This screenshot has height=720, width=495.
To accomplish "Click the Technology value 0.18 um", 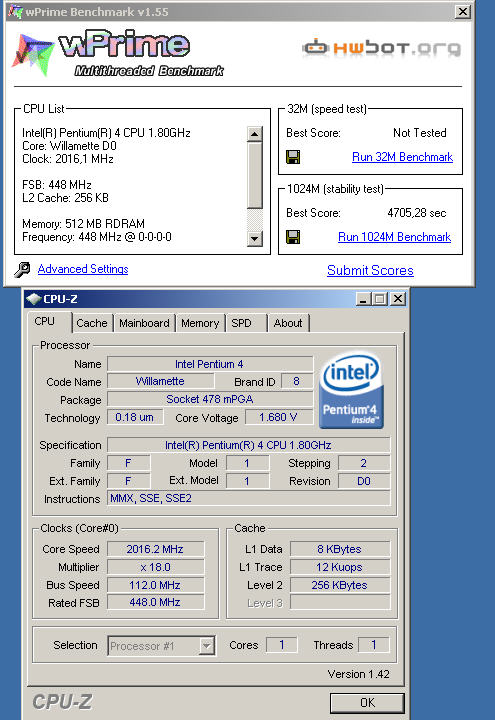I will pos(135,417).
